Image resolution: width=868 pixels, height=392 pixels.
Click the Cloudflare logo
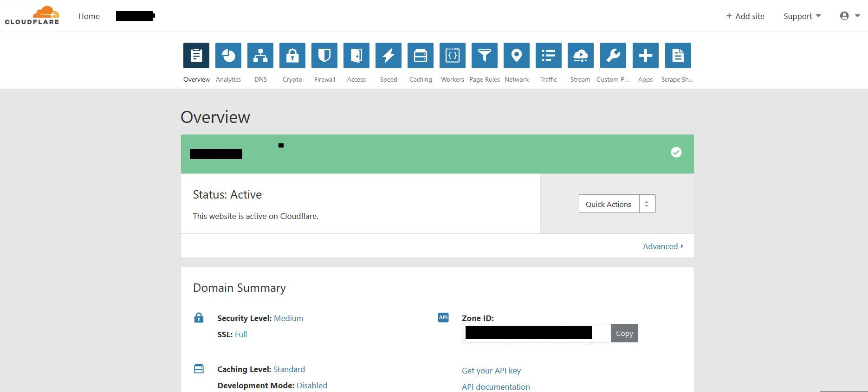pyautogui.click(x=32, y=15)
